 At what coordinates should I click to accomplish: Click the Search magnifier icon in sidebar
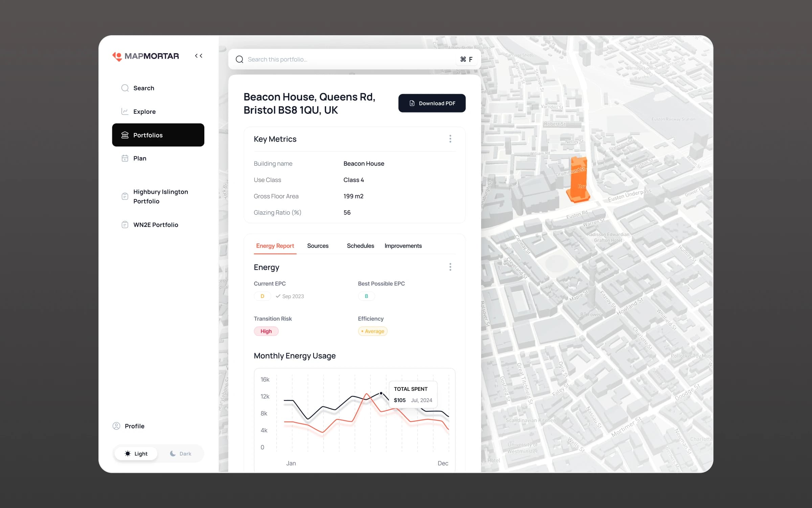[x=125, y=88]
